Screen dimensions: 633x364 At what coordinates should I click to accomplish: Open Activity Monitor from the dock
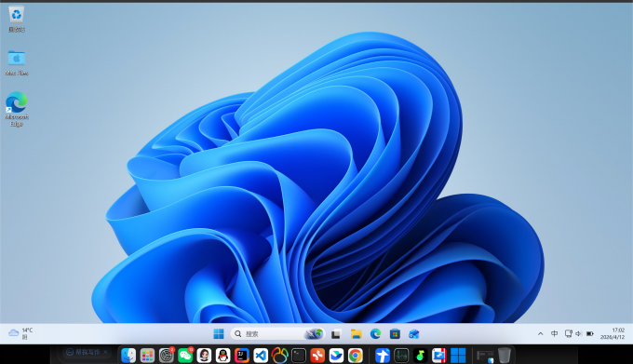(x=401, y=356)
